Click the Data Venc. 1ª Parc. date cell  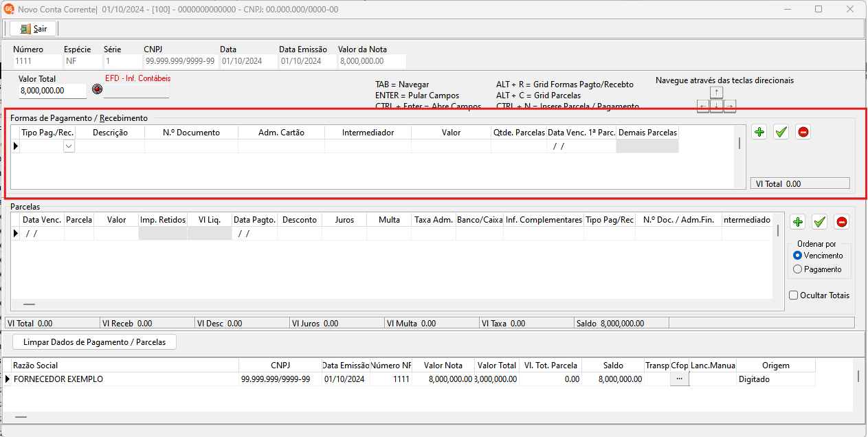tap(581, 146)
